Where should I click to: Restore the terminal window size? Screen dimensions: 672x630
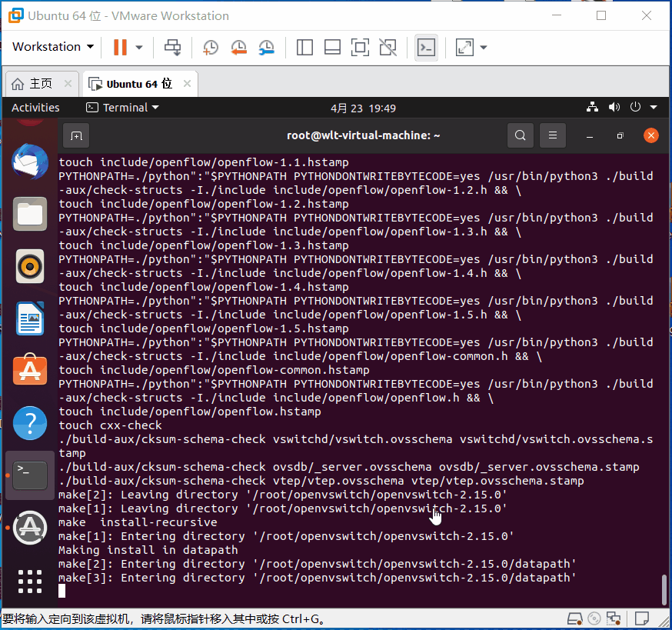coord(620,136)
